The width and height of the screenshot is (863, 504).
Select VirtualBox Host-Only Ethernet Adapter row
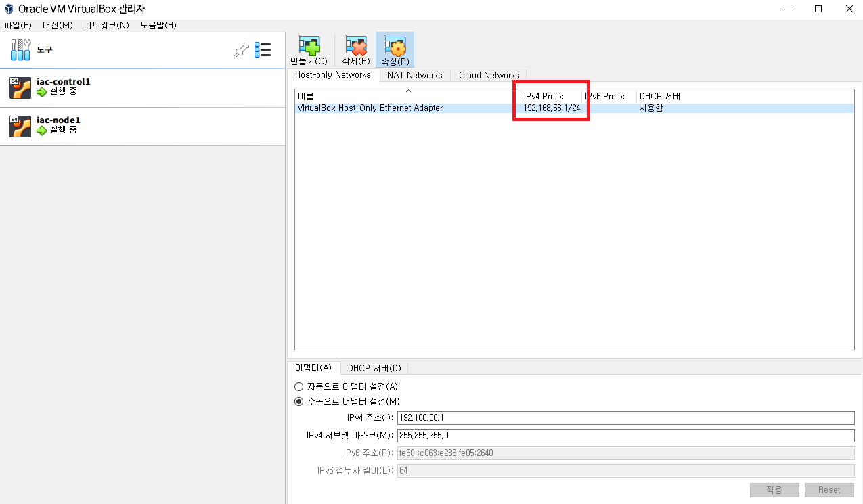[575, 108]
